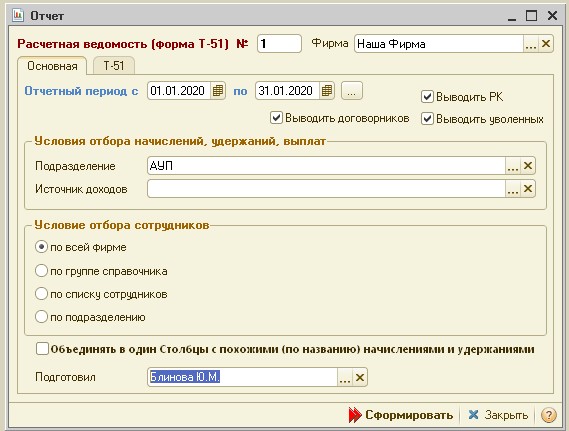Uncheck Выводить РК checkbox
The image size is (569, 431).
click(x=427, y=97)
